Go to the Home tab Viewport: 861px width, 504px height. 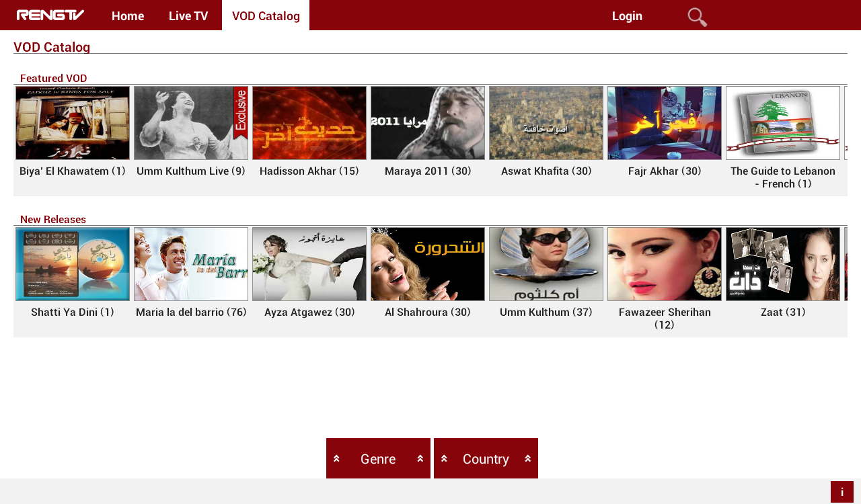click(128, 15)
